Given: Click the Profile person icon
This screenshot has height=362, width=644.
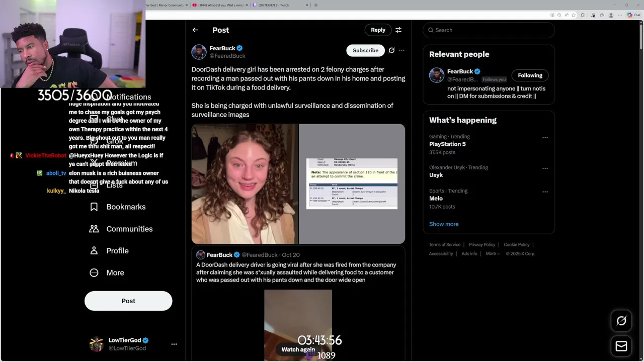Looking at the screenshot, I should [x=94, y=251].
